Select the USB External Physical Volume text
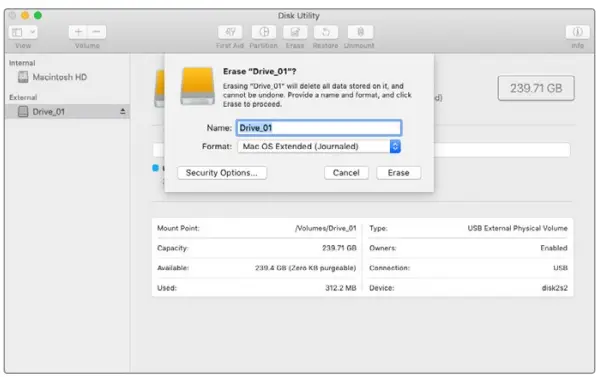Image resolution: width=600 pixels, height=377 pixels. (x=517, y=228)
